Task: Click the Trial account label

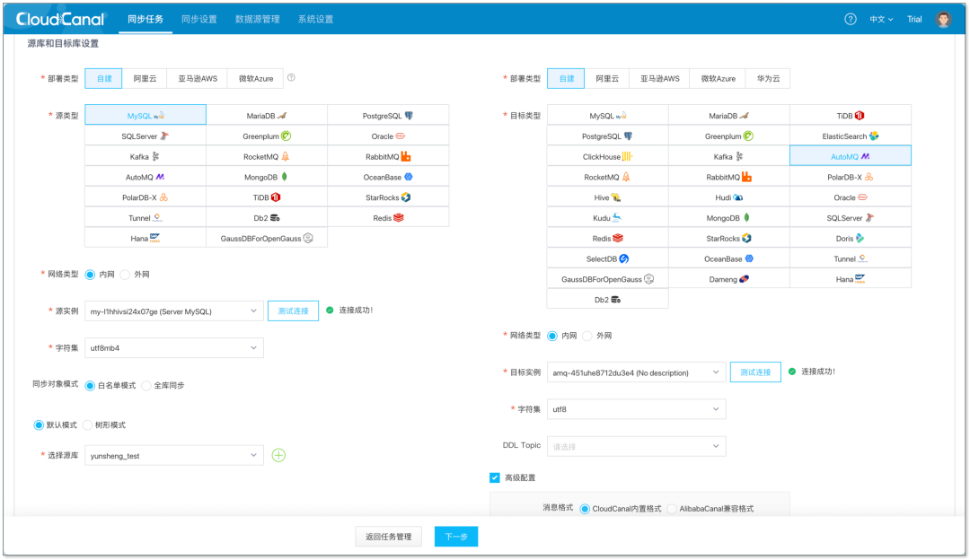Action: (914, 19)
